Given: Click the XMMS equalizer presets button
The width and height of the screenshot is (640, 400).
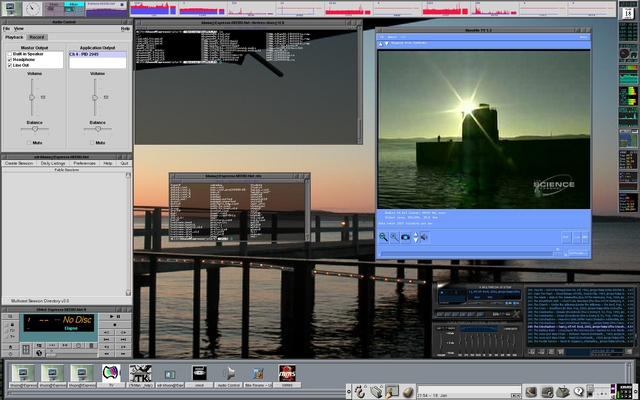Looking at the screenshot, I should coord(511,329).
